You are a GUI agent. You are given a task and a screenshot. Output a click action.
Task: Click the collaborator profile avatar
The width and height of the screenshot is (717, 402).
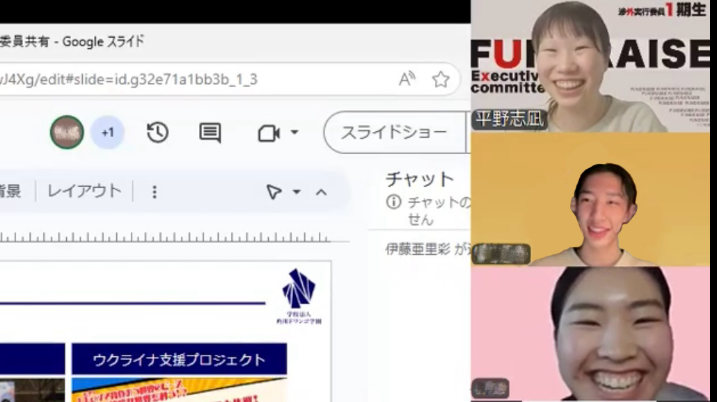tap(67, 132)
